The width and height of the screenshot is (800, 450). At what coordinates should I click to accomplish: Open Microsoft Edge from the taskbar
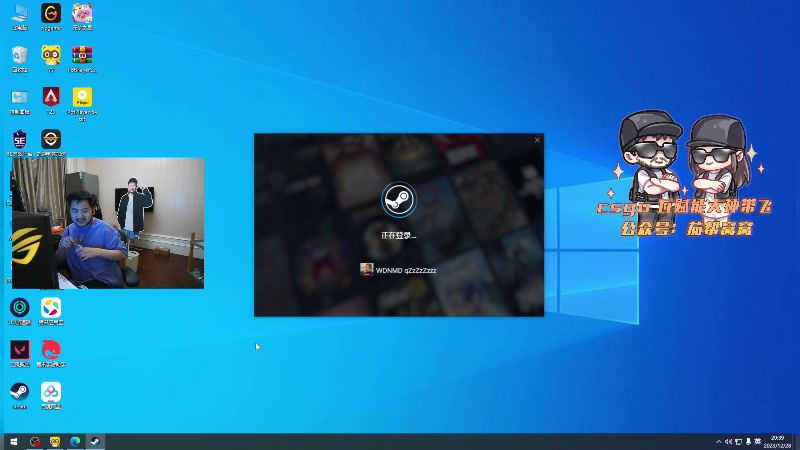point(75,441)
